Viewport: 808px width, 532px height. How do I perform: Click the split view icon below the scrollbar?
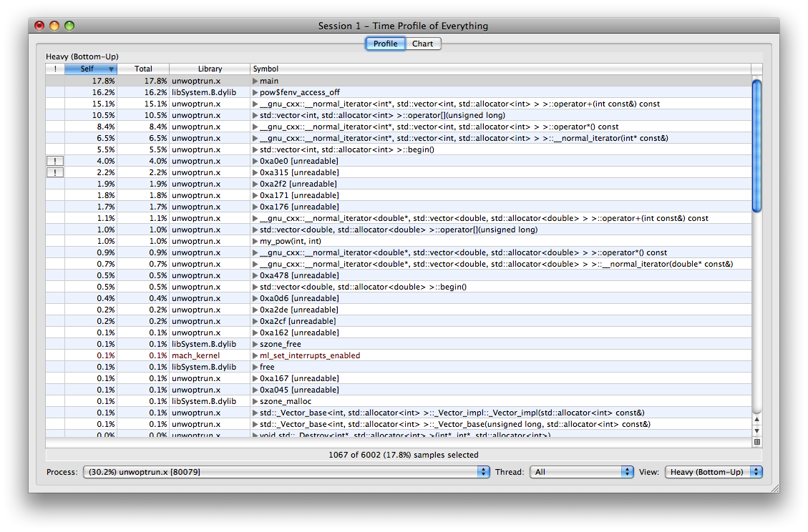tap(756, 442)
